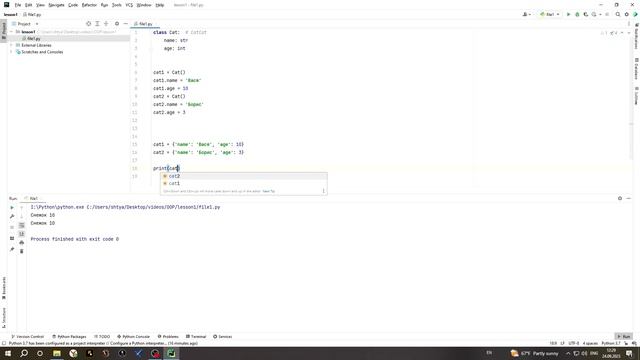Expand Scratches and Consoles node
This screenshot has width=640, height=360.
11,52
